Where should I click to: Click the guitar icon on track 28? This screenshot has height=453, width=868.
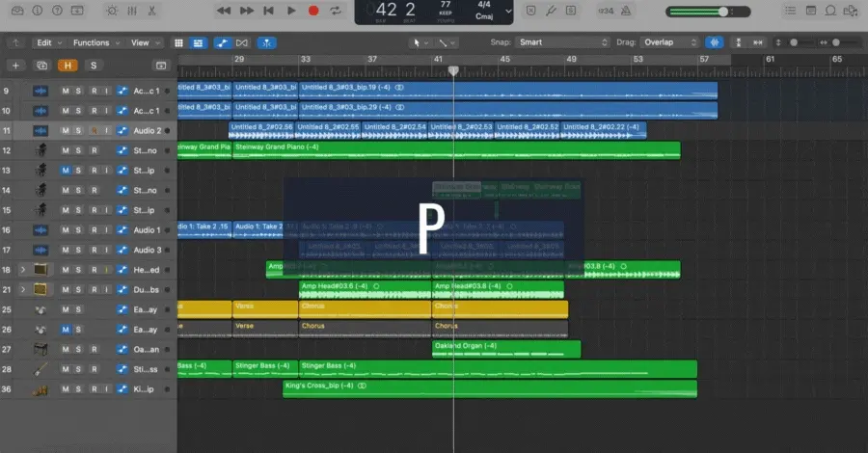(x=41, y=369)
